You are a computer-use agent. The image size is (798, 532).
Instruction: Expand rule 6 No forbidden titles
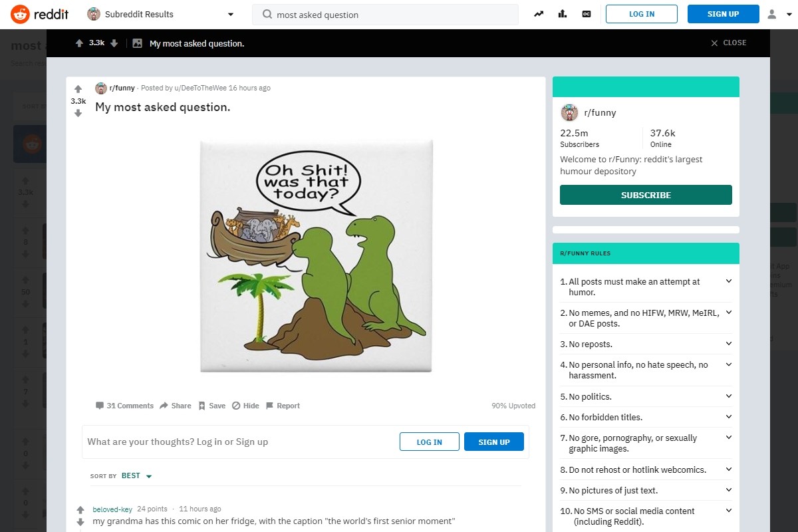(729, 417)
